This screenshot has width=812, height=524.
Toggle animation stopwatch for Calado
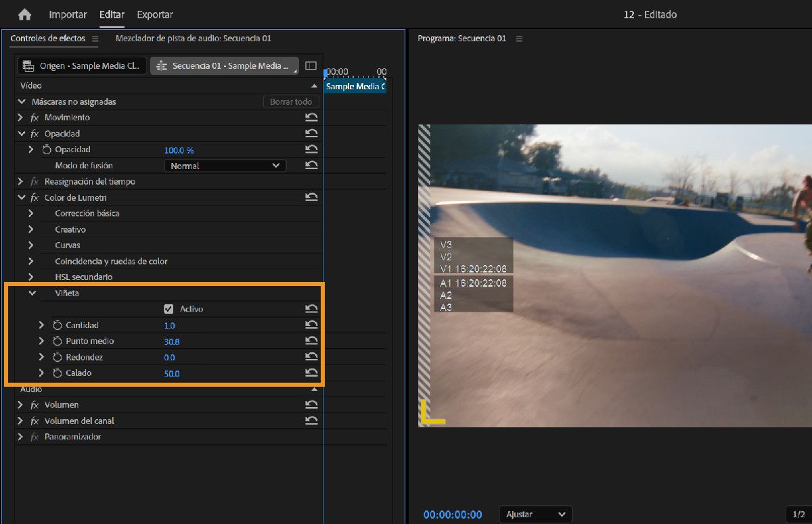click(x=58, y=373)
